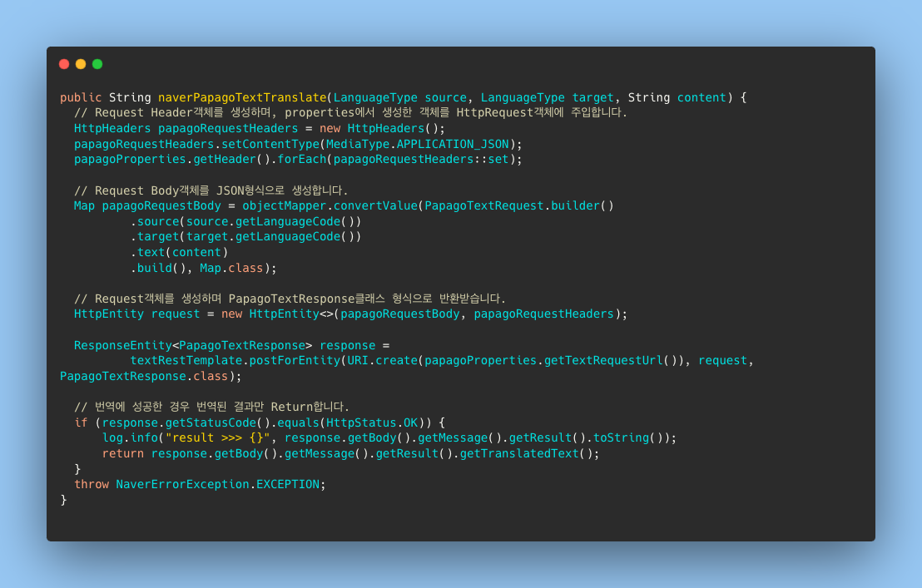The image size is (922, 588).
Task: Click the yellow minimize window dot
Action: pos(81,64)
